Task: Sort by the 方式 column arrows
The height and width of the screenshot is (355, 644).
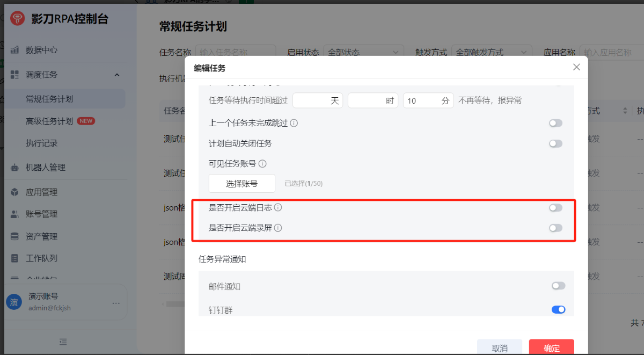Action: tap(625, 111)
